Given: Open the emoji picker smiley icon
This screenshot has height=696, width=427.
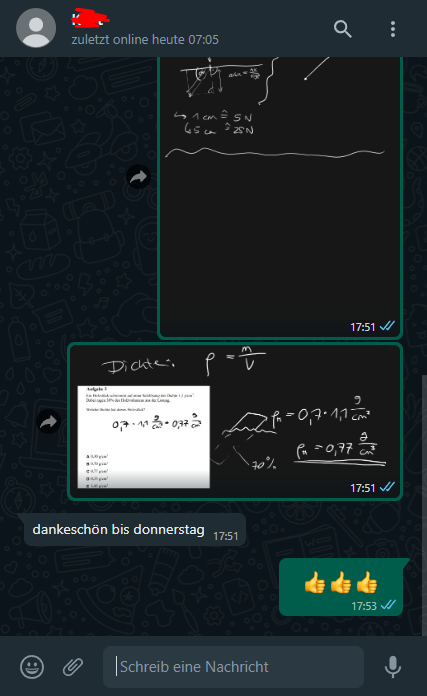Looking at the screenshot, I should (32, 666).
